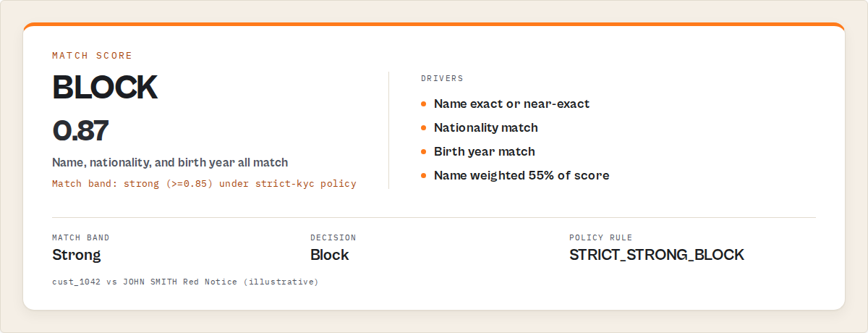Click the STRICT_STRONG_BLOCK policy rule

(657, 255)
